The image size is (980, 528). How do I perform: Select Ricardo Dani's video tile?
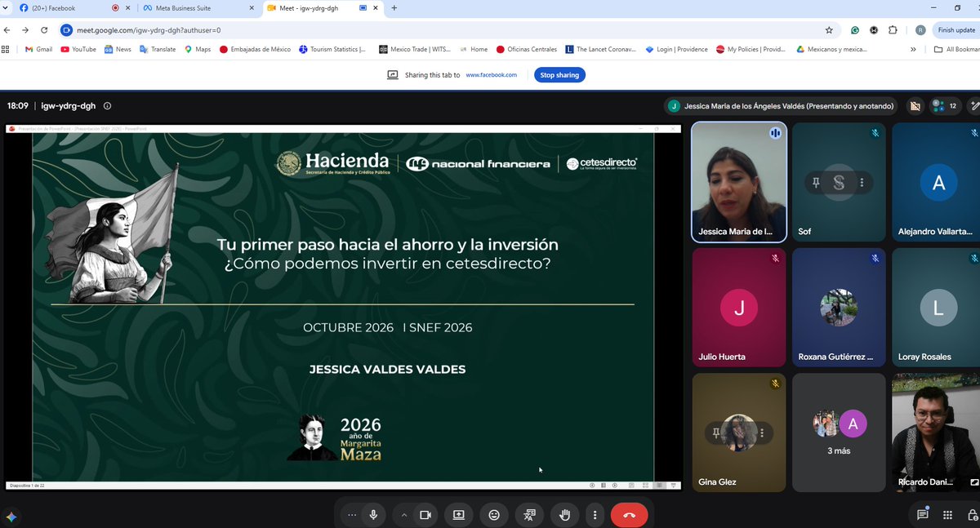[x=936, y=433]
